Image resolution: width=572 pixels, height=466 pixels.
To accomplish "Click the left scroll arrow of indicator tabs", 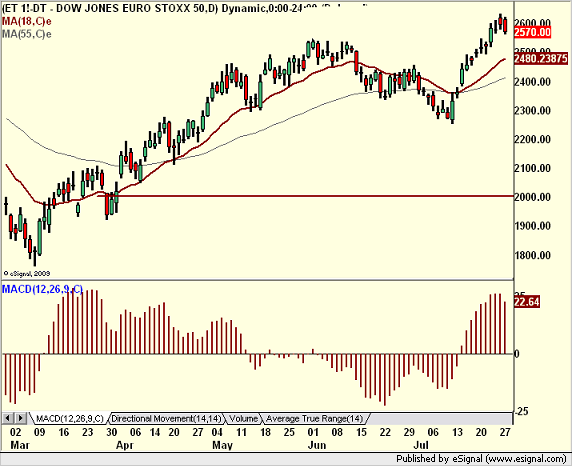I will (x=8, y=418).
